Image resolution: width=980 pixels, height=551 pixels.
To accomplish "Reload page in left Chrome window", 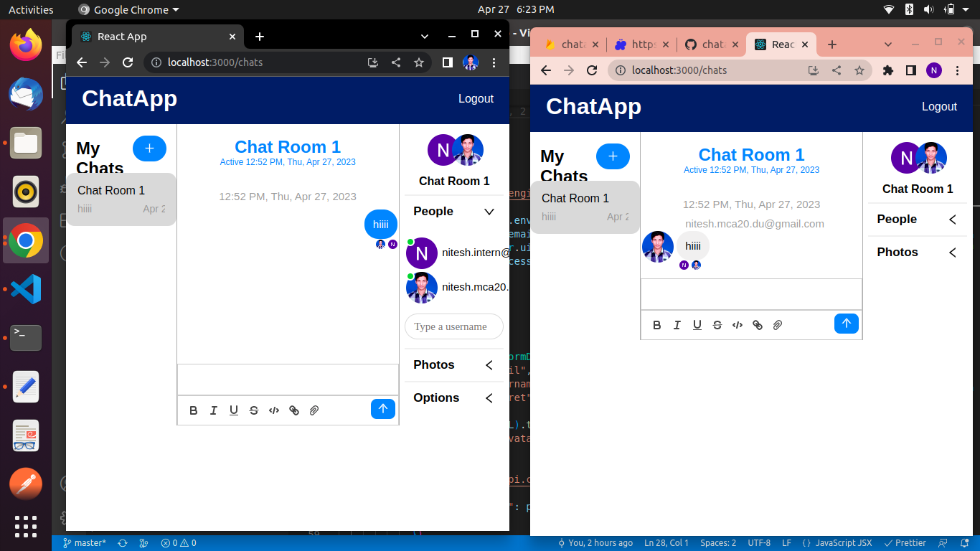I will coord(128,62).
